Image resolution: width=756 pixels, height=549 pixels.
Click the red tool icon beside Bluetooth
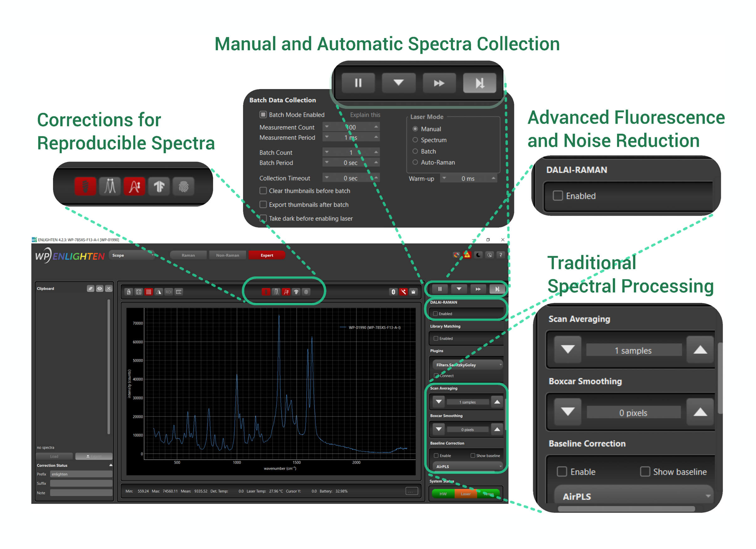pos(403,293)
